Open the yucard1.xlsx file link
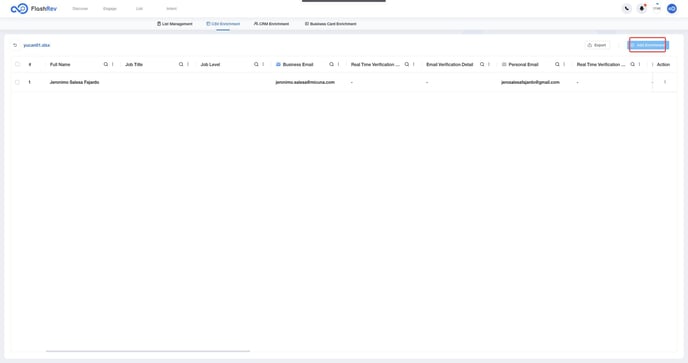This screenshot has height=363, width=688. click(36, 45)
